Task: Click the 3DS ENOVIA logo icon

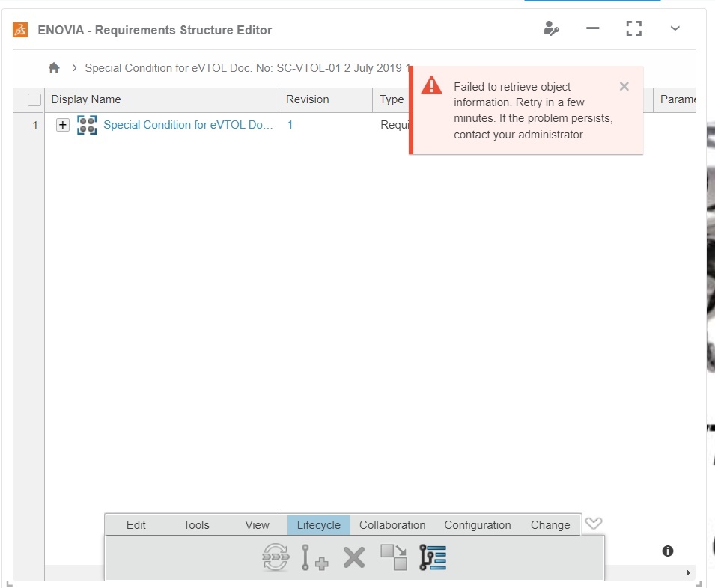Action: pos(20,30)
